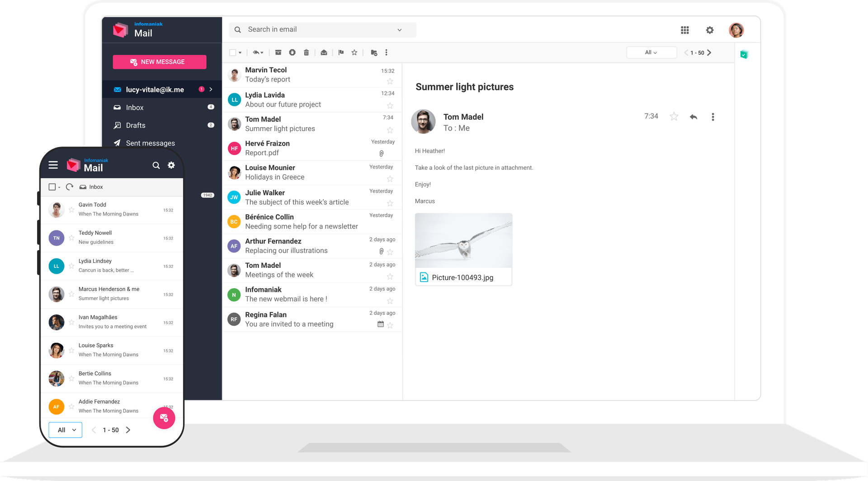Delete email using toolbar trash icon
The image size is (868, 481).
pyautogui.click(x=306, y=52)
